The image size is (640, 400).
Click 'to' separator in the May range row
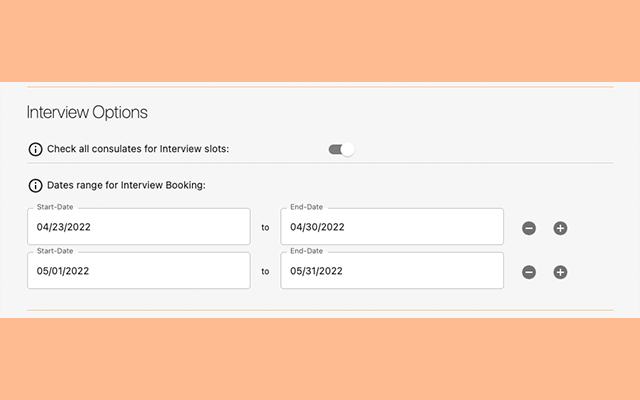265,271
